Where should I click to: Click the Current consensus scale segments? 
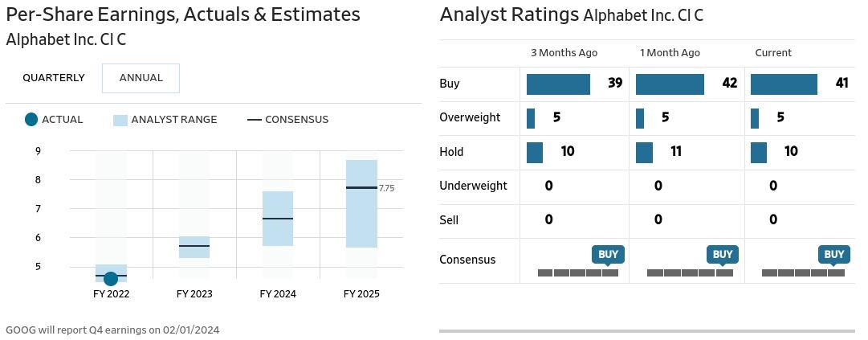[x=803, y=273]
